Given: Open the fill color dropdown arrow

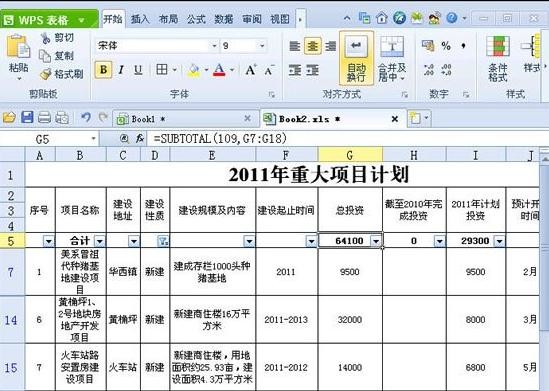Looking at the screenshot, I should [206, 70].
